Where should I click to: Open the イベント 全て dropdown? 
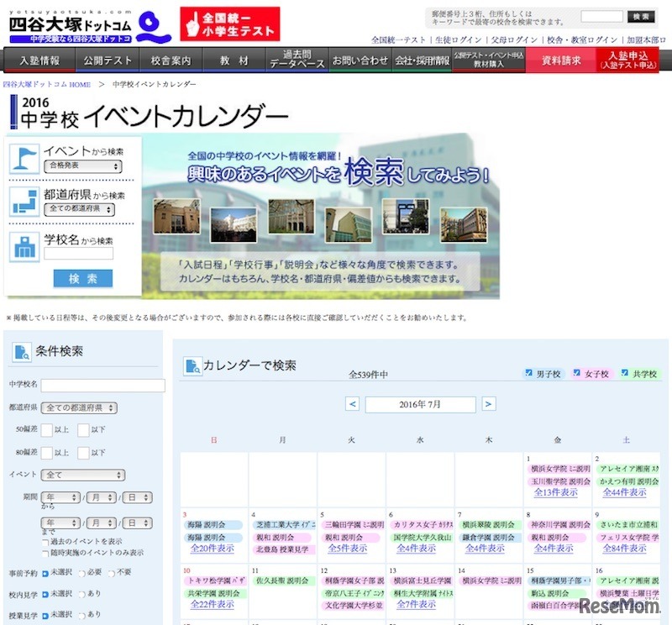click(x=82, y=475)
